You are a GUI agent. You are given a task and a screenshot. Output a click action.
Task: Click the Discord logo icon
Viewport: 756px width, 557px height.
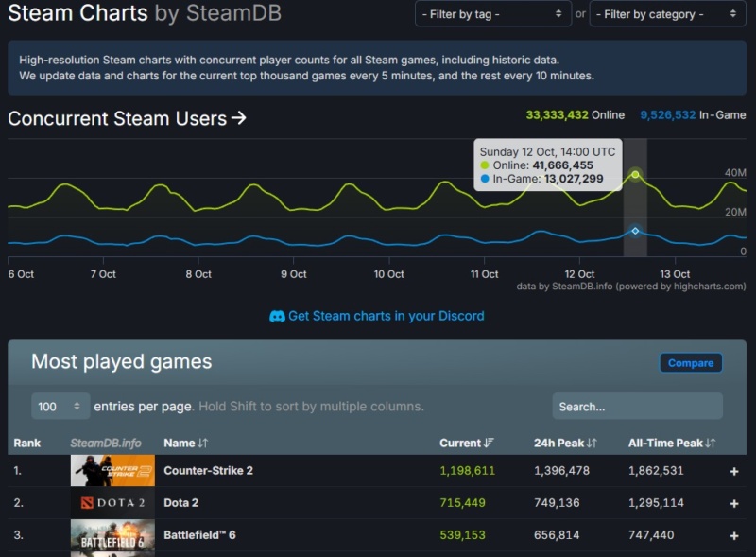point(277,316)
